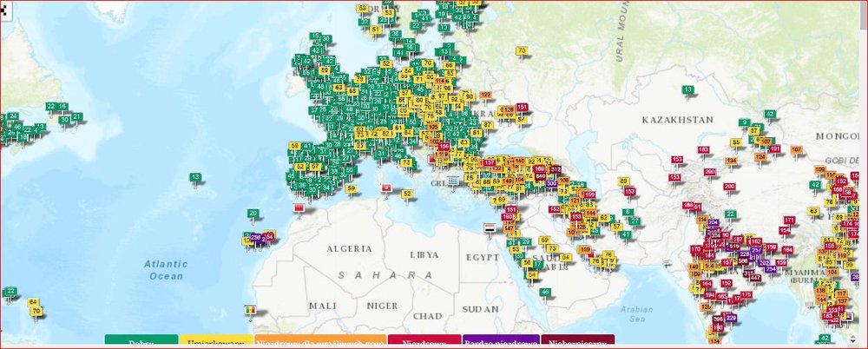Viewport: 868px width, 349px height.
Task: Click the green 37 marker on western France coast
Action: (x=314, y=109)
